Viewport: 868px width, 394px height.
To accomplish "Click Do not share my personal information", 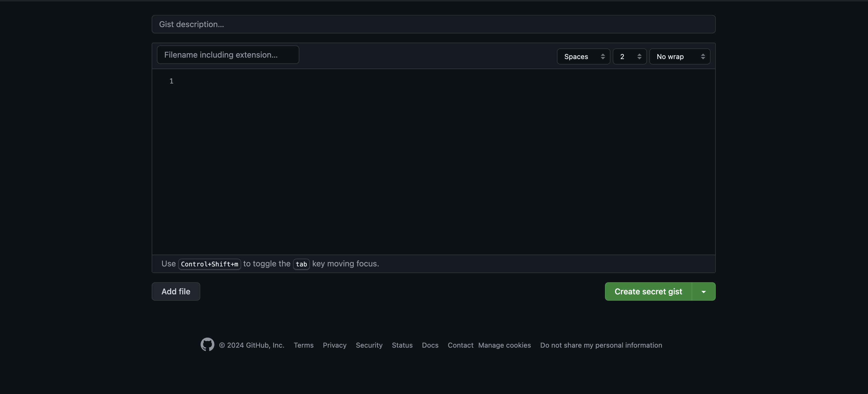I will point(601,345).
